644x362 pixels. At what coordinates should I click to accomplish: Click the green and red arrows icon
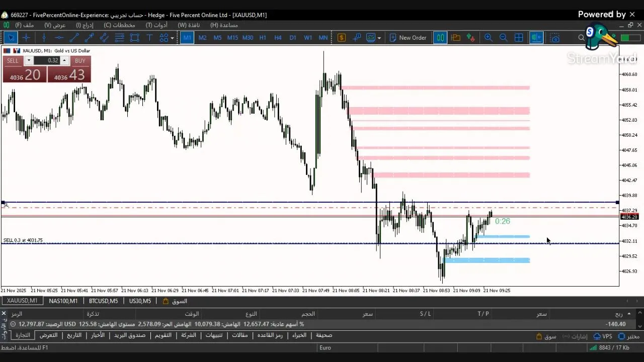coord(471,38)
